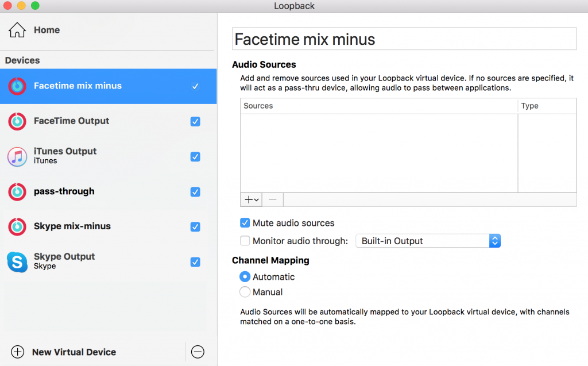
Task: Select the pass-through device
Action: 109,192
